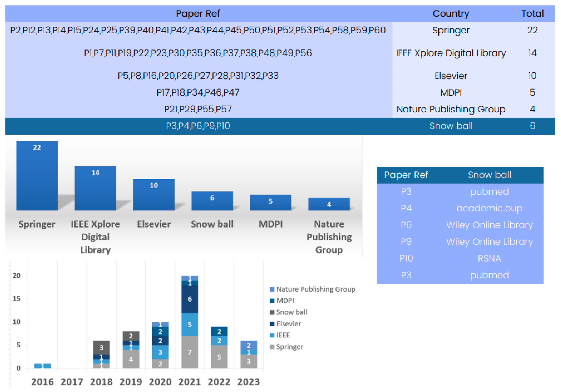Select the Springer bar labeled 22
Viewport: 561px width, 392px height.
(37, 176)
